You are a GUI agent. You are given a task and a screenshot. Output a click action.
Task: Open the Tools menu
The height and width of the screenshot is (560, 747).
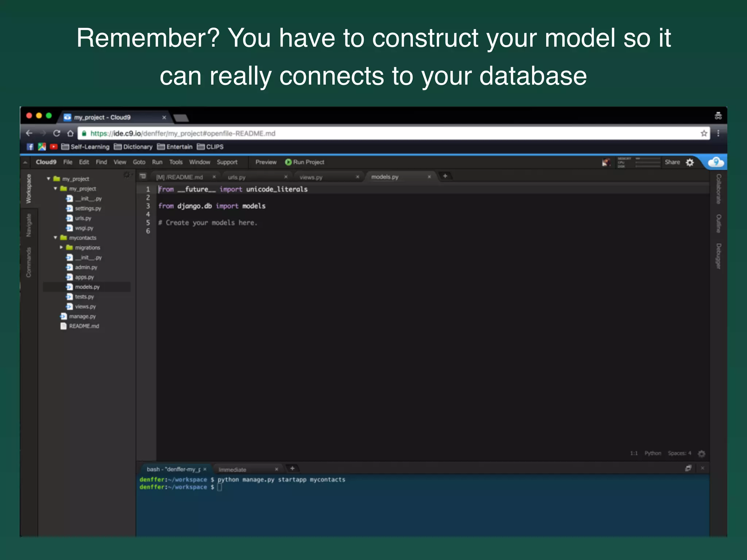coord(175,162)
